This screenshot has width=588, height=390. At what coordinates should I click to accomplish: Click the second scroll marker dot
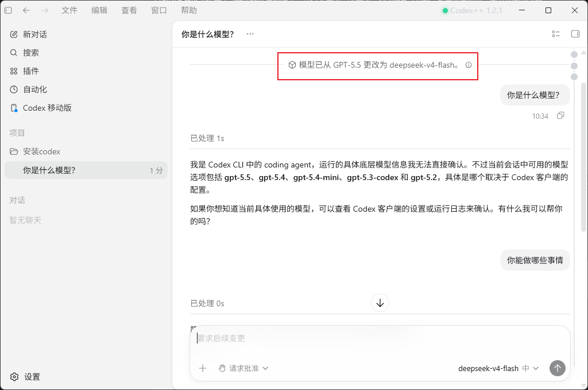coord(574,66)
